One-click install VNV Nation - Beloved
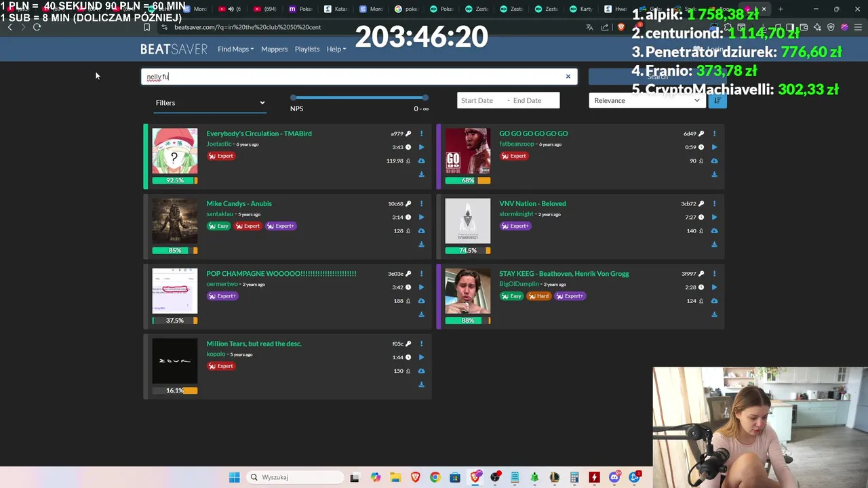This screenshot has width=868, height=488. pyautogui.click(x=714, y=230)
